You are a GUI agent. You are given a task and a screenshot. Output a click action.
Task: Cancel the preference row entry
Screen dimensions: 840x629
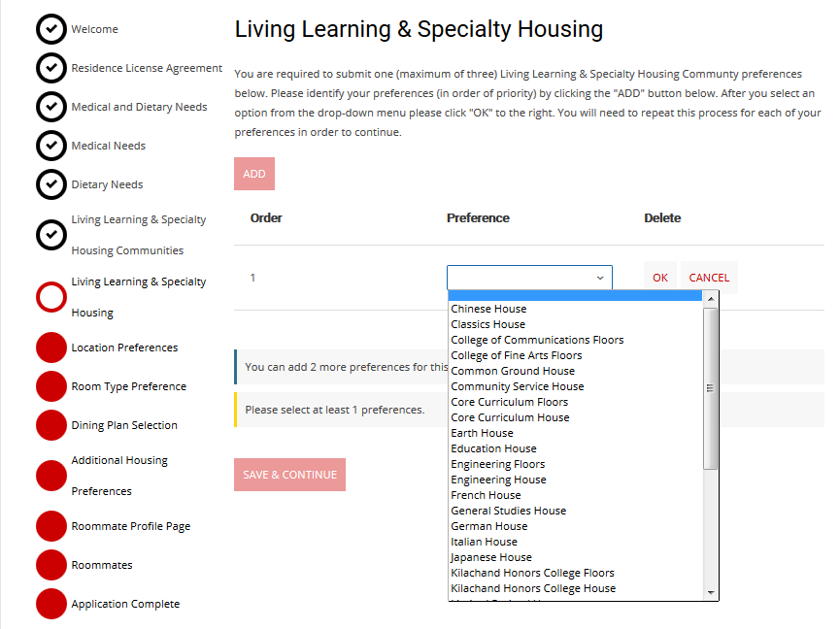[x=709, y=278]
